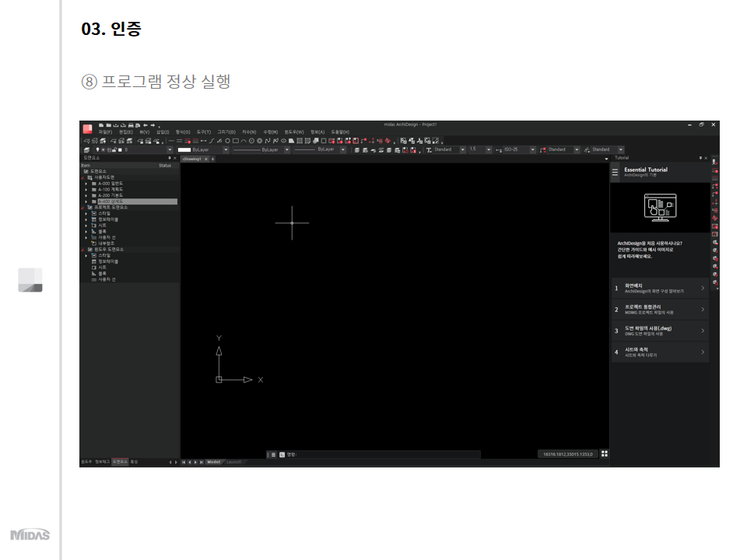Click the layer manager icon
The width and height of the screenshot is (747, 560).
point(86,149)
